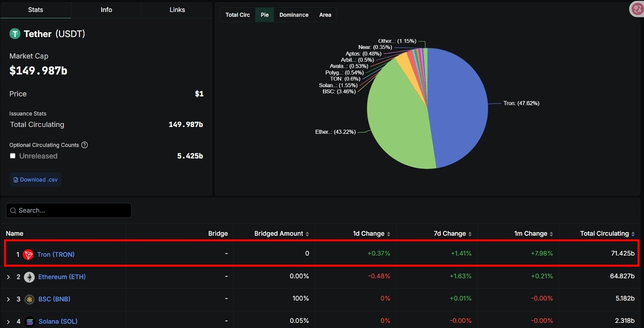644x328 pixels.
Task: Enable the Unreleased checkbox
Action: click(x=13, y=156)
